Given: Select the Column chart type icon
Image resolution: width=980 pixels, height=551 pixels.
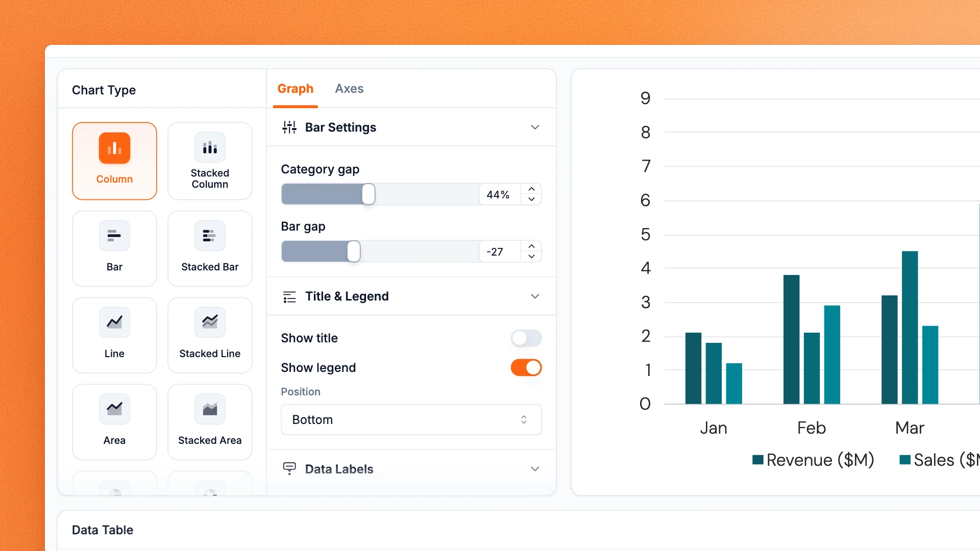Looking at the screenshot, I should 114,148.
